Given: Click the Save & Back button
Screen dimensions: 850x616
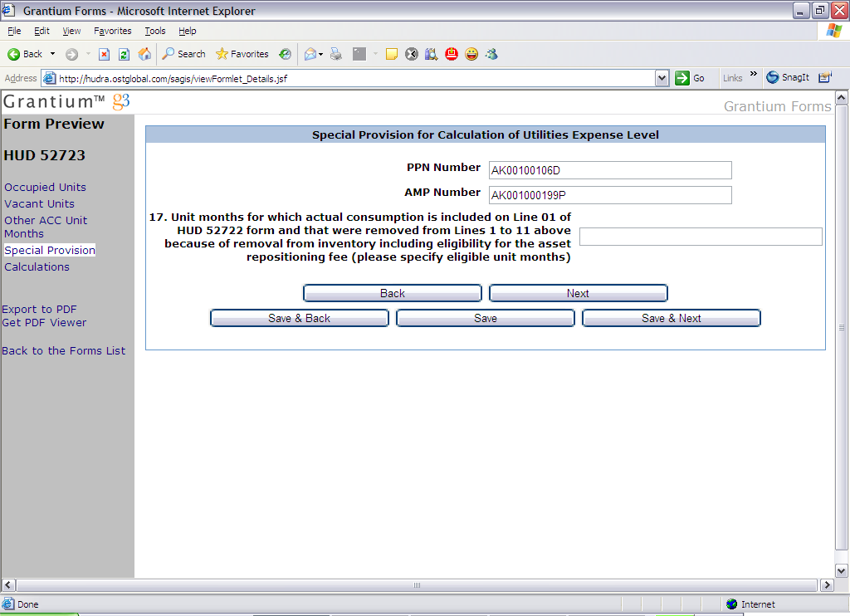Looking at the screenshot, I should click(x=299, y=318).
